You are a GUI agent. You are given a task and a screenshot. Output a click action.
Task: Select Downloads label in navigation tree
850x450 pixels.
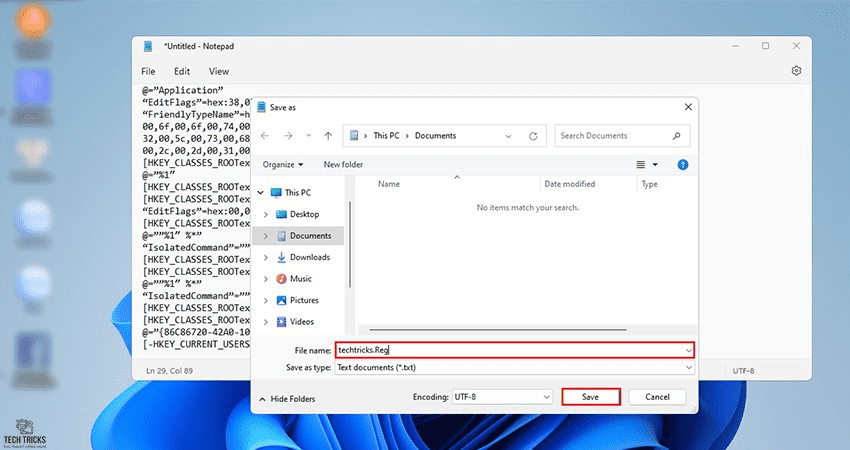coord(310,257)
